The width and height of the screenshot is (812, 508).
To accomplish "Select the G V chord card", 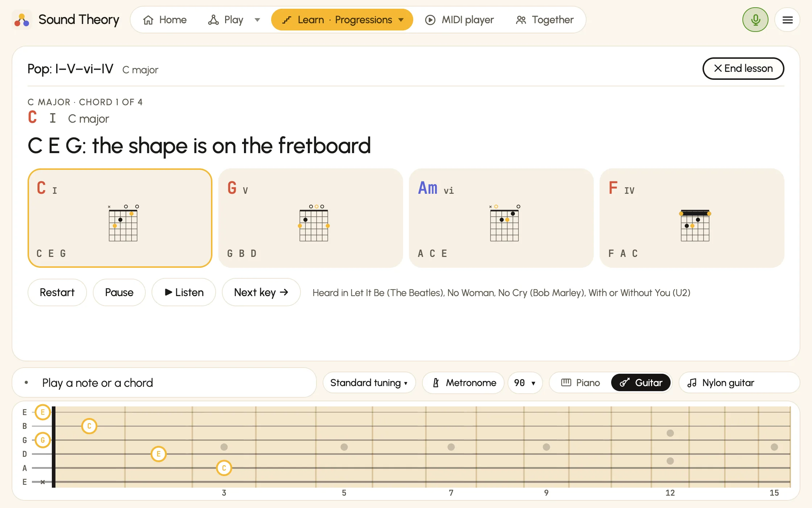I will coord(311,218).
